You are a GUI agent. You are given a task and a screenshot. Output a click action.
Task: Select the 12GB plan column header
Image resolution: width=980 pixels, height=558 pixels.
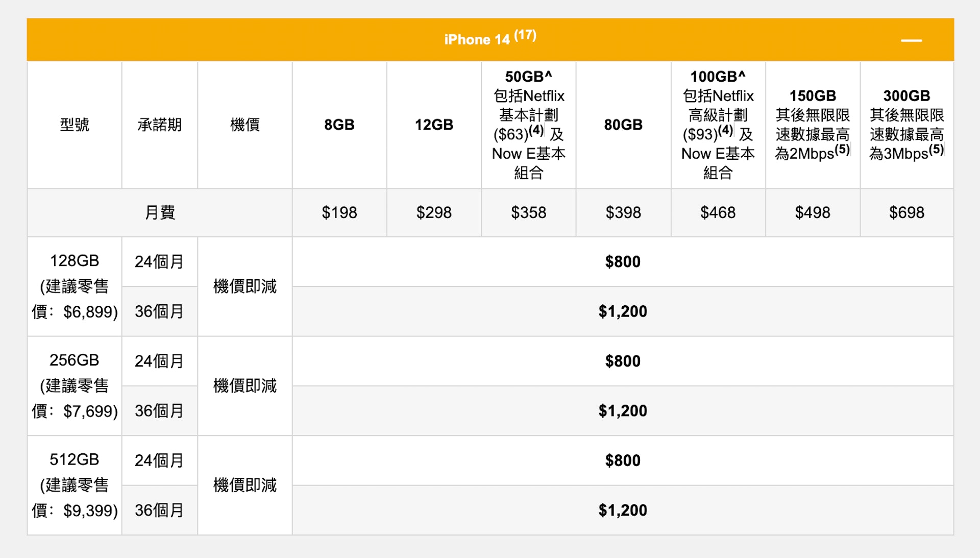(x=434, y=125)
